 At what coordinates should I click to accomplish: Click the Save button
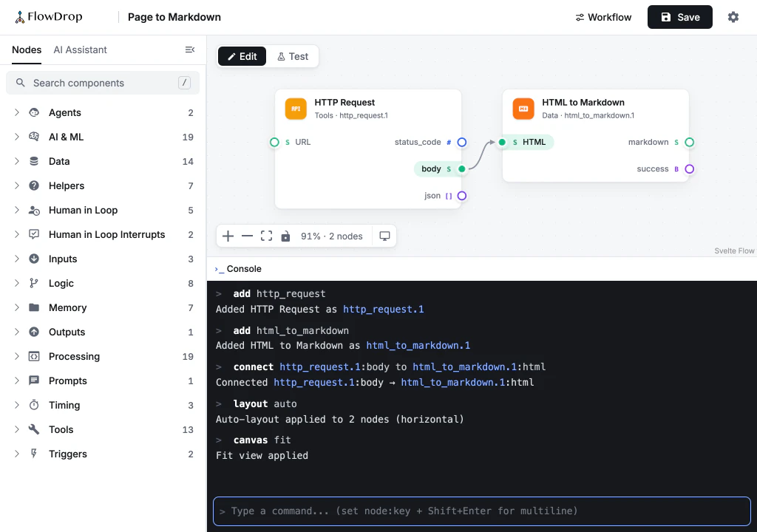pyautogui.click(x=680, y=17)
